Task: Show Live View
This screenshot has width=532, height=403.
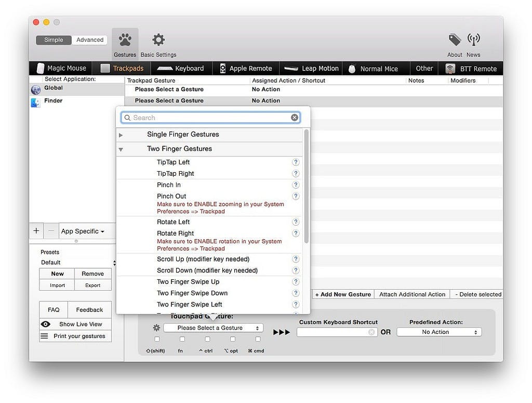Action: [75, 324]
